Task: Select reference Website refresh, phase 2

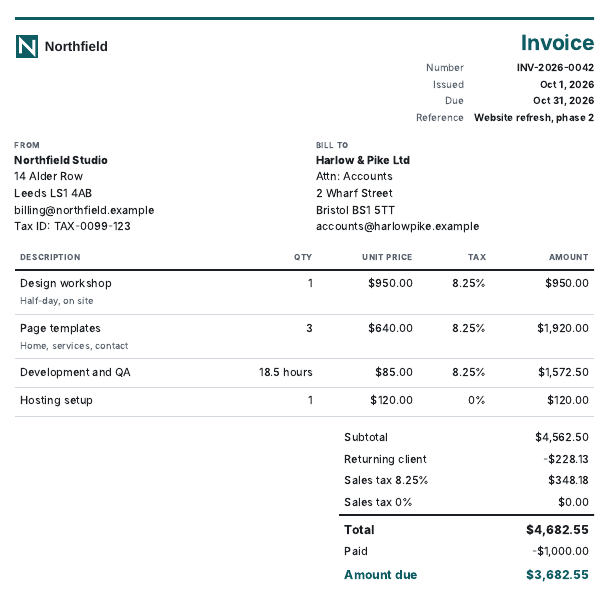Action: (534, 118)
